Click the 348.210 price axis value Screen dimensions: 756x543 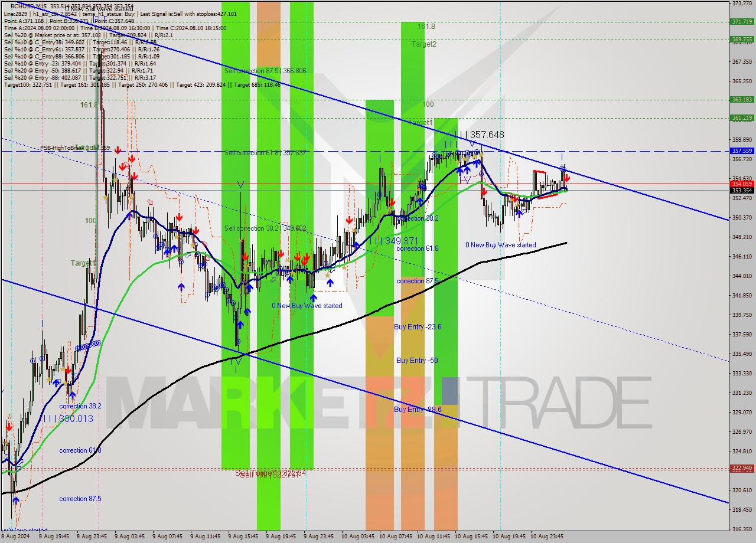(x=742, y=237)
